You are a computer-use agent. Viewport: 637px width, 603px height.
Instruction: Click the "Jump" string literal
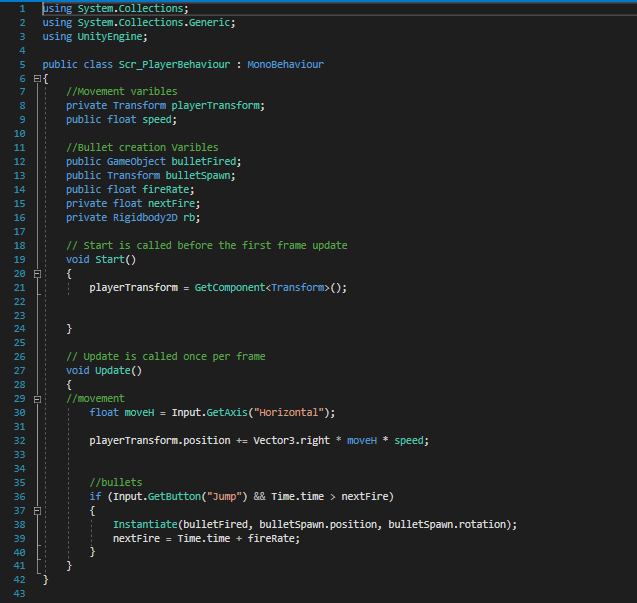pos(212,495)
